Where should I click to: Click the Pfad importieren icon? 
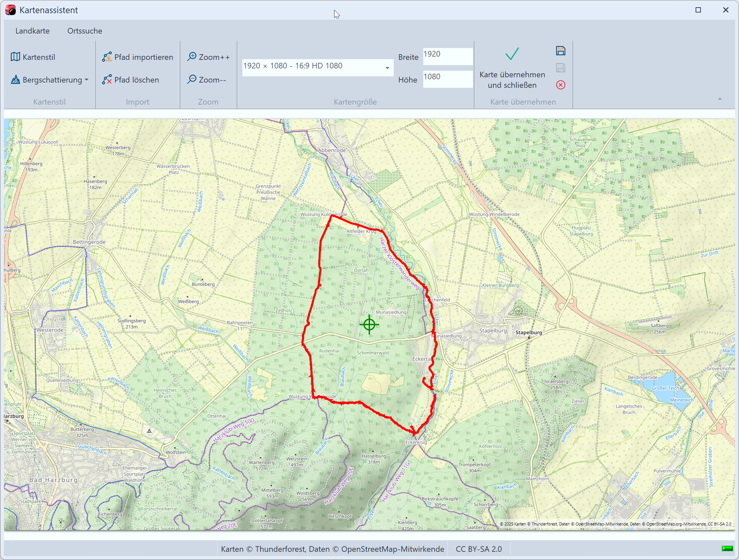[107, 57]
